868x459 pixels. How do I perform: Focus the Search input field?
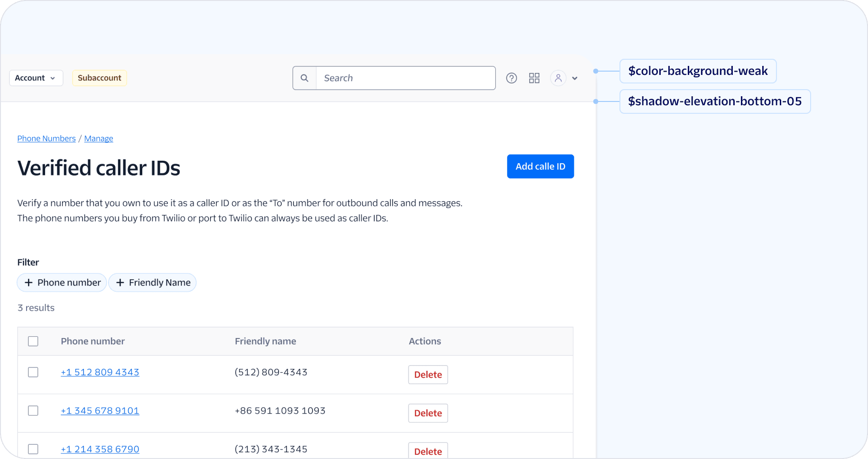click(x=406, y=78)
